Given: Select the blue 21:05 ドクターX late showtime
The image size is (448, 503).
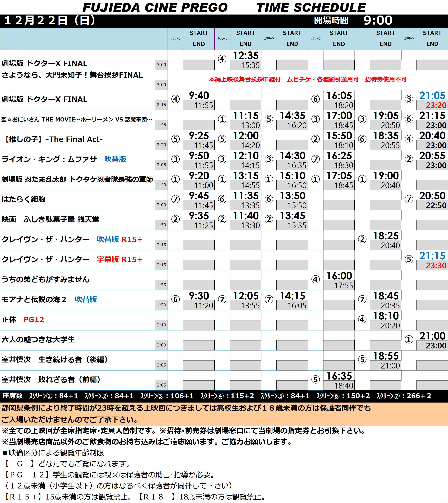Looking at the screenshot, I should pyautogui.click(x=432, y=96).
